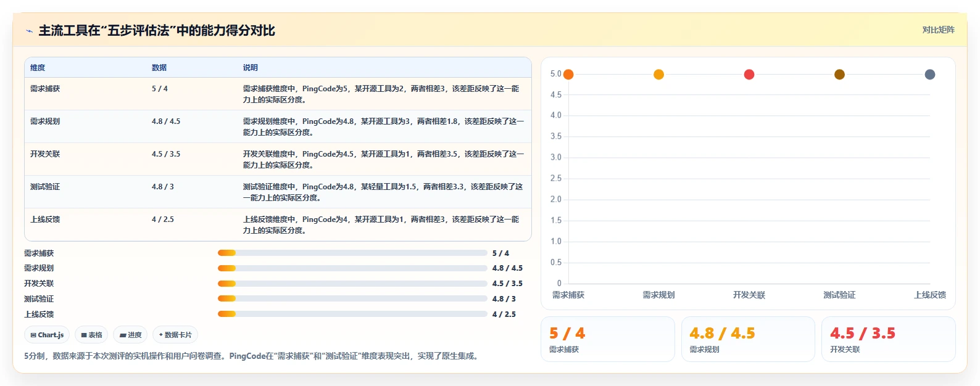
Task: Click the footnote beginning with 5分制
Action: pyautogui.click(x=252, y=356)
